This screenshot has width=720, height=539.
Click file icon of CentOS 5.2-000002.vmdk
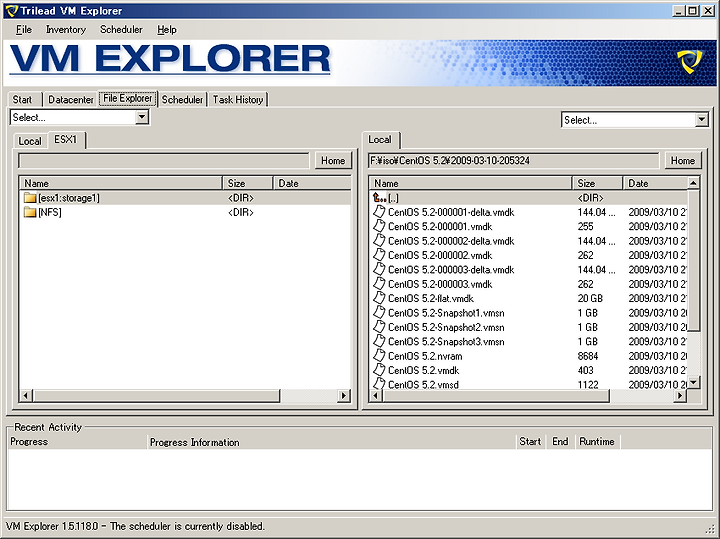point(379,254)
